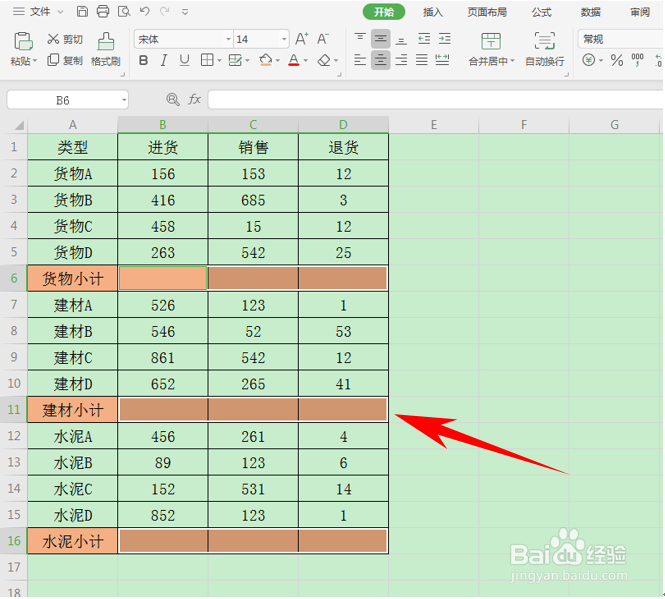Image resolution: width=665 pixels, height=599 pixels.
Task: Click the Borders grid icon
Action: click(x=207, y=60)
